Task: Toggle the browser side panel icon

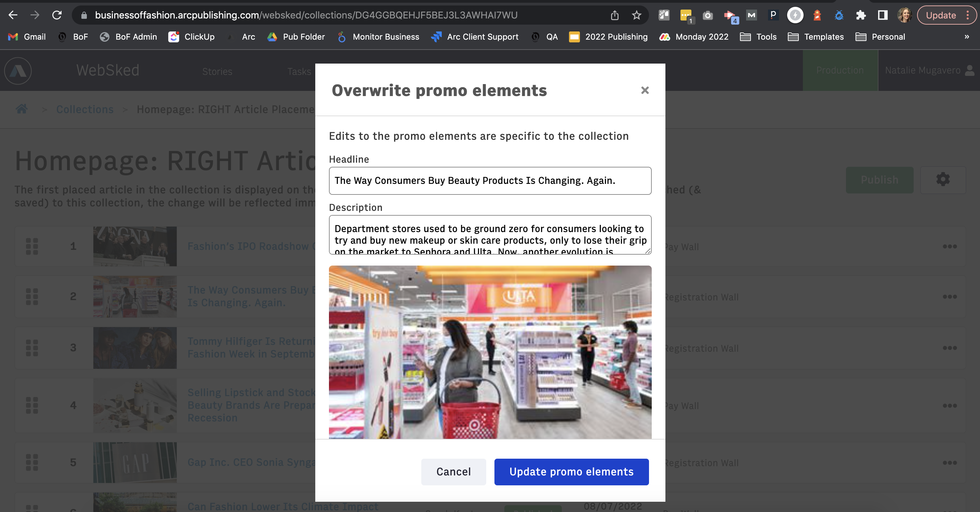Action: coord(883,15)
